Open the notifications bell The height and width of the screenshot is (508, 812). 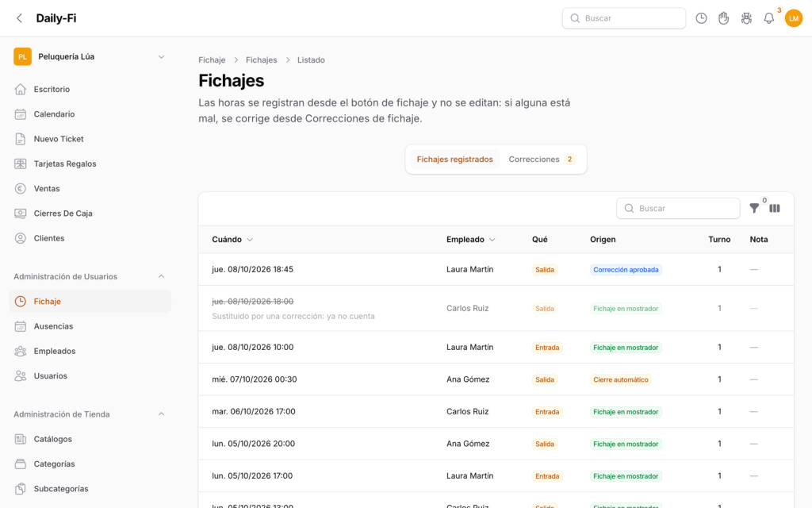pyautogui.click(x=769, y=18)
